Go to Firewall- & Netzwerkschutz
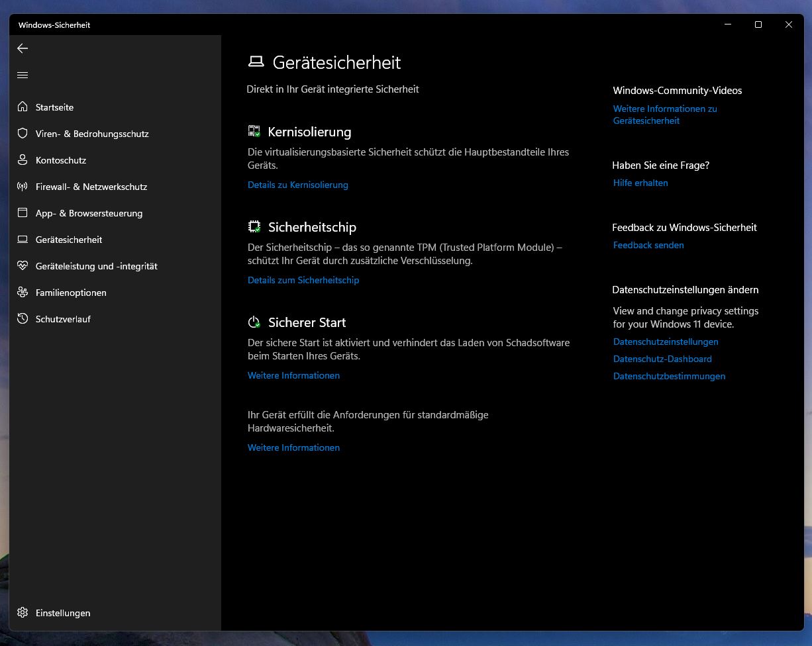The image size is (812, 646). [x=91, y=187]
